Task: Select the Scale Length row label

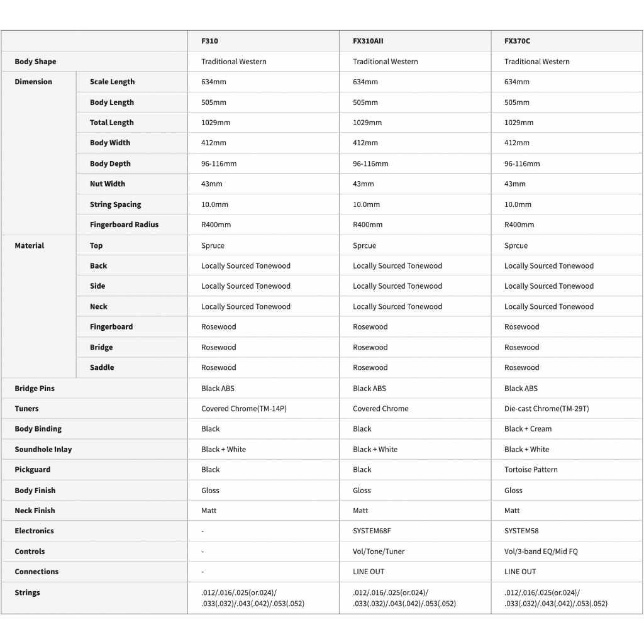Action: click(x=112, y=82)
